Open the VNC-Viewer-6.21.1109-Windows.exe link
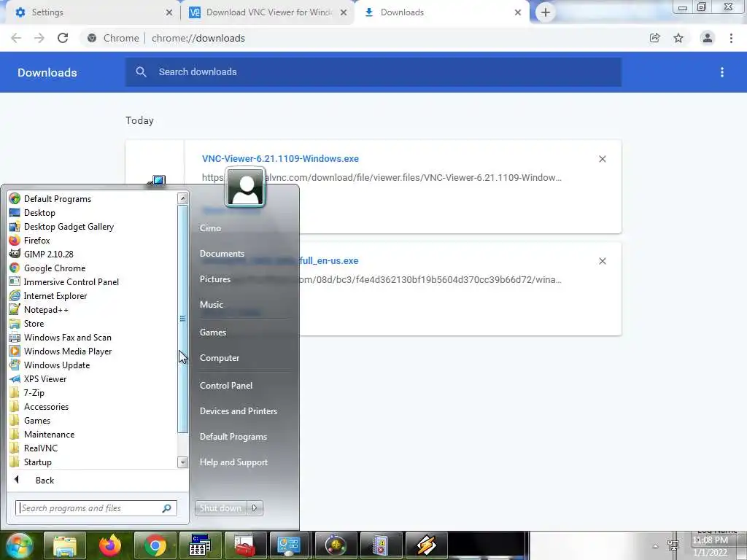747x560 pixels. [280, 158]
